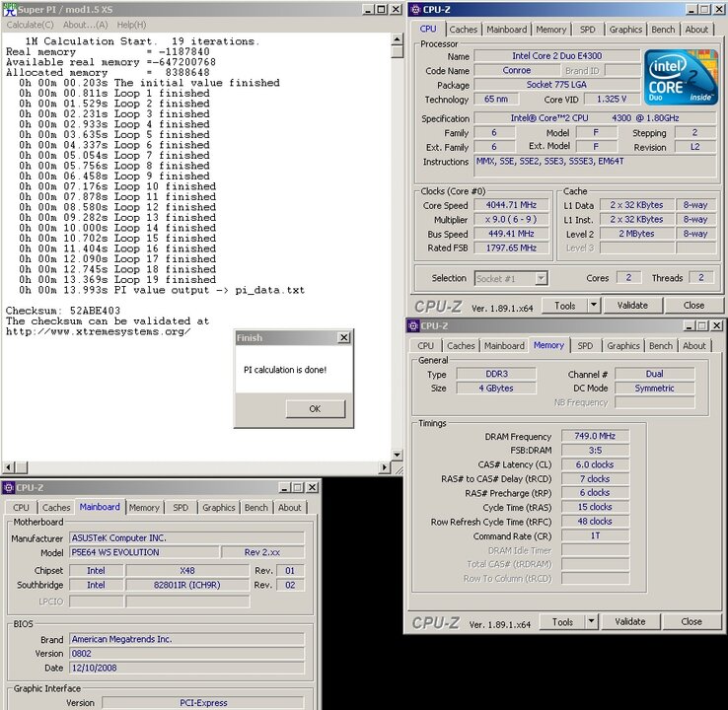Viewport: 728px width, 710px height.
Task: Click Close button in top CPU-Z window
Action: pos(693,306)
